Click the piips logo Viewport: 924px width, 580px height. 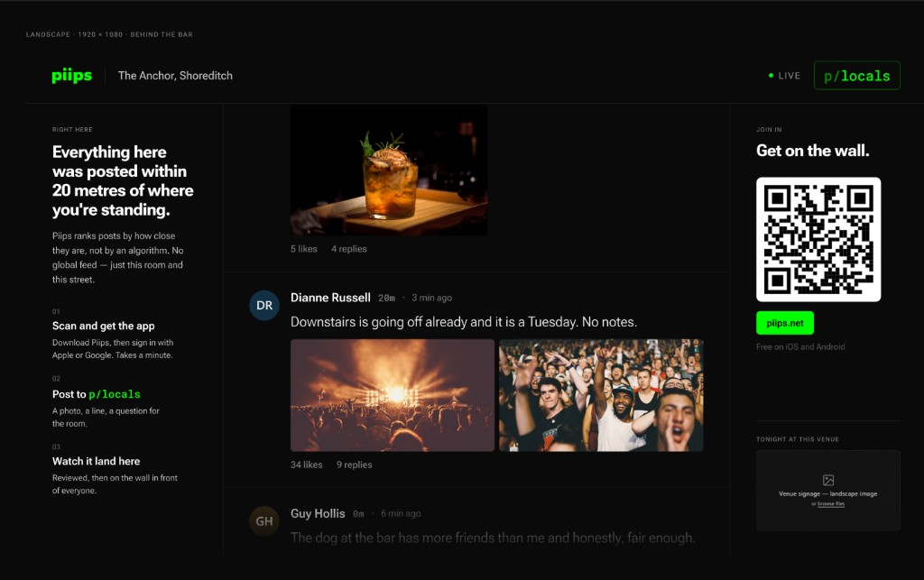coord(72,76)
